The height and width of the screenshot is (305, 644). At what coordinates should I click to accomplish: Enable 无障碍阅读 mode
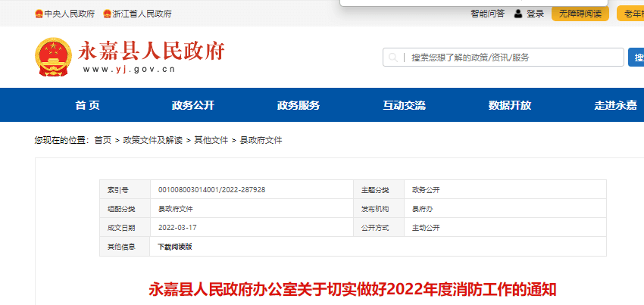click(x=580, y=14)
